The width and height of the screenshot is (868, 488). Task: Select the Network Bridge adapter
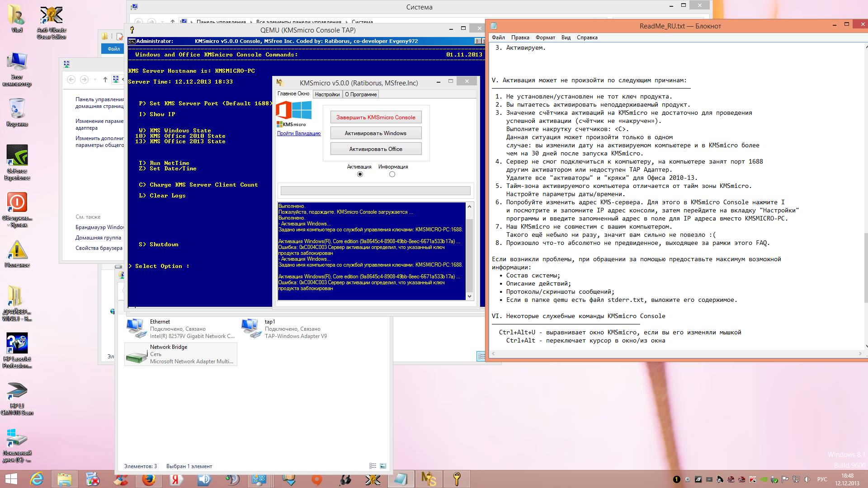[x=180, y=354]
